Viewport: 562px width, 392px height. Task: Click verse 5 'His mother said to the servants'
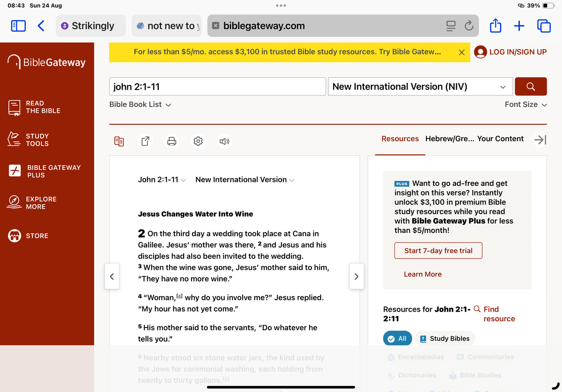pyautogui.click(x=228, y=333)
